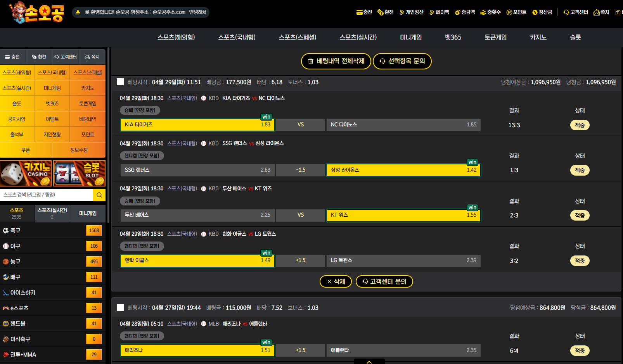623x364 pixels.
Task: Click sidebar 환전 quick button
Action: click(x=39, y=57)
